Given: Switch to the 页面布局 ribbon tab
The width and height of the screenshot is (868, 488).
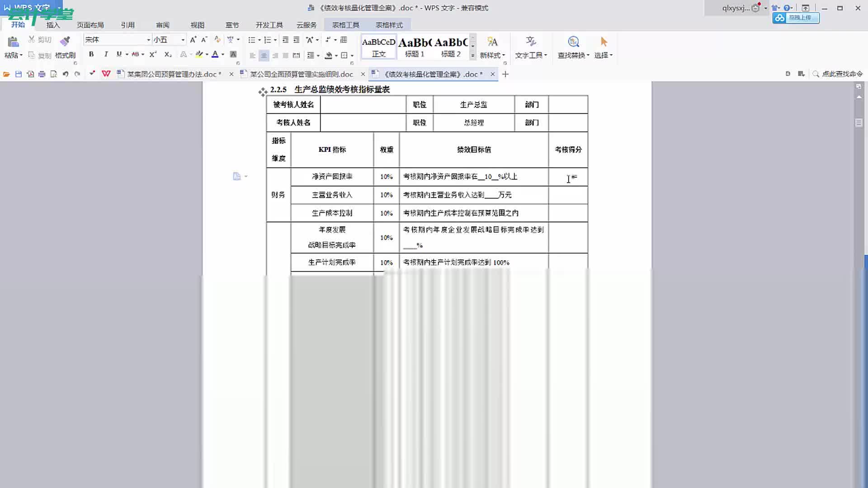Looking at the screenshot, I should tap(90, 25).
